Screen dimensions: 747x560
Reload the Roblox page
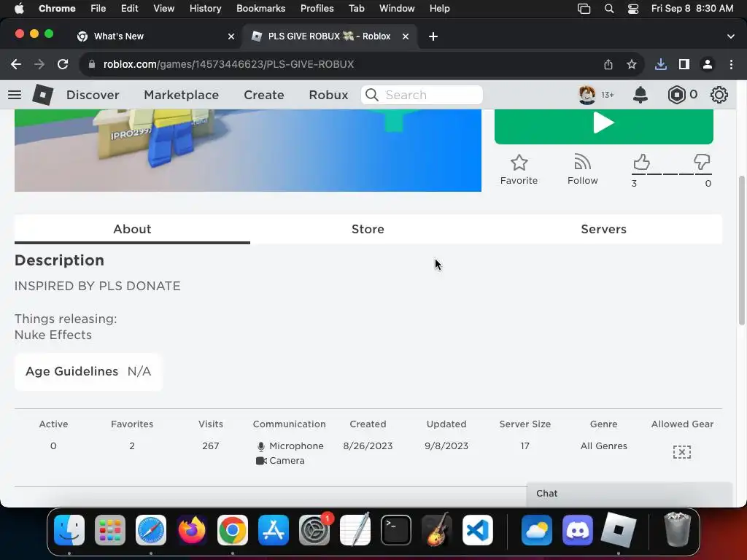click(x=63, y=64)
